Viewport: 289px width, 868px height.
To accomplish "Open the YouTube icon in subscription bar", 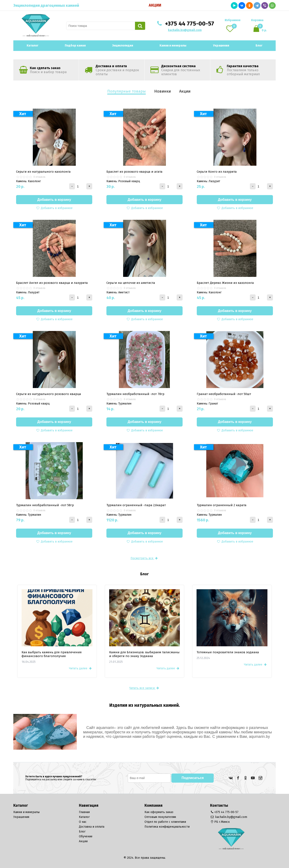I will (x=253, y=778).
